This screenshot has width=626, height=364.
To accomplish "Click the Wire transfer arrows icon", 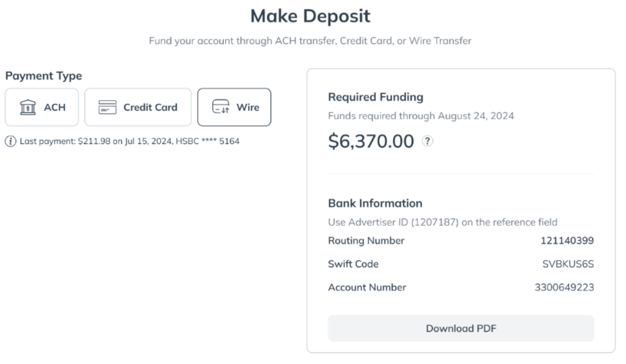I will (x=221, y=107).
